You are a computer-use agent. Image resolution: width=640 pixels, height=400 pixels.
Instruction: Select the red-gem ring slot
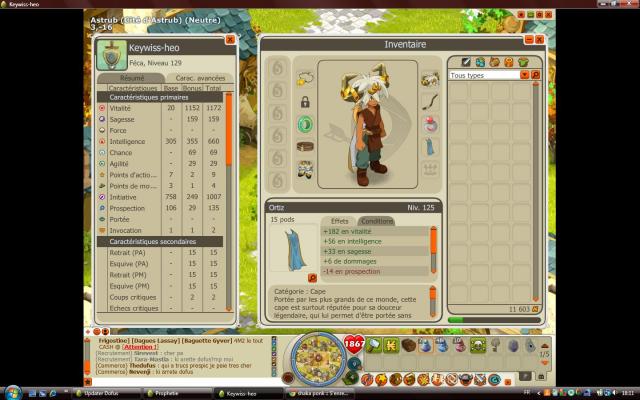click(430, 124)
